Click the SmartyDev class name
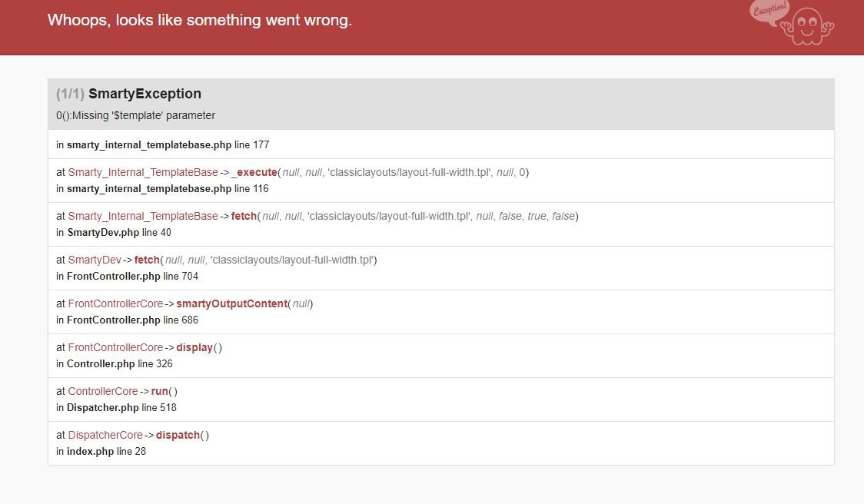This screenshot has height=504, width=864. coord(95,260)
